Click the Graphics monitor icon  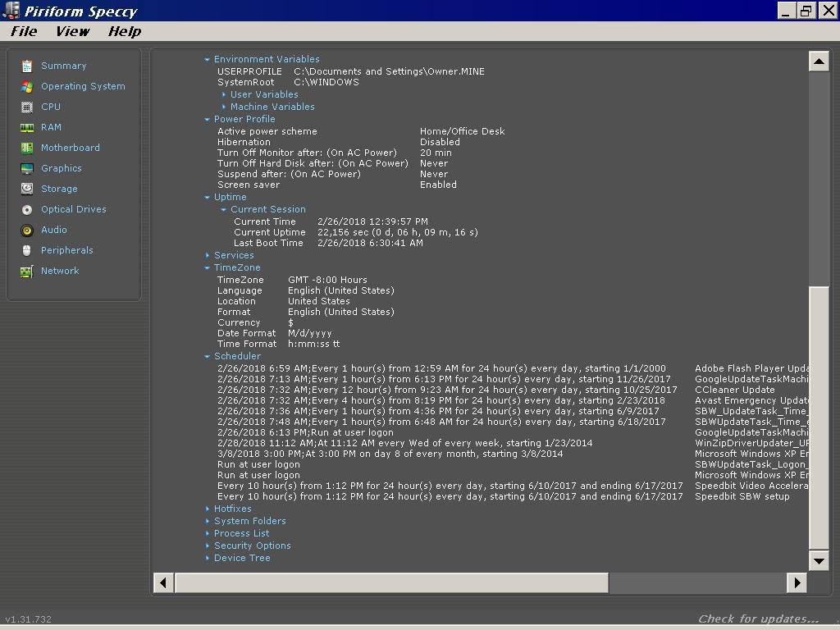click(27, 169)
